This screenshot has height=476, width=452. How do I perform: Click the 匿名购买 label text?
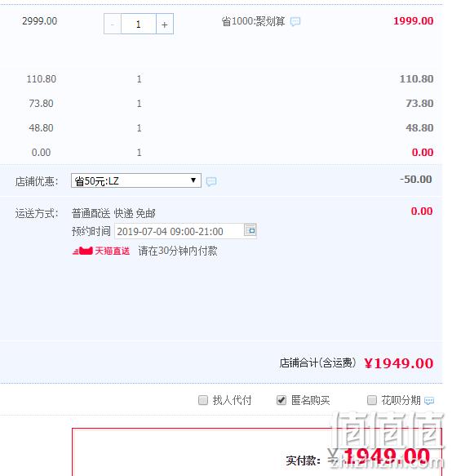310,400
